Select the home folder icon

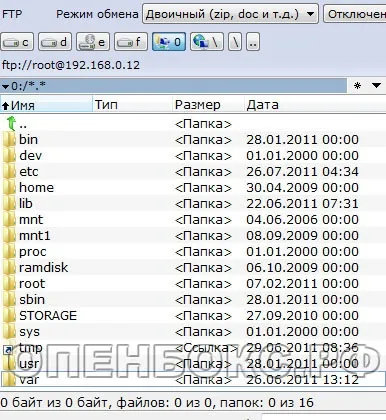pyautogui.click(x=10, y=188)
